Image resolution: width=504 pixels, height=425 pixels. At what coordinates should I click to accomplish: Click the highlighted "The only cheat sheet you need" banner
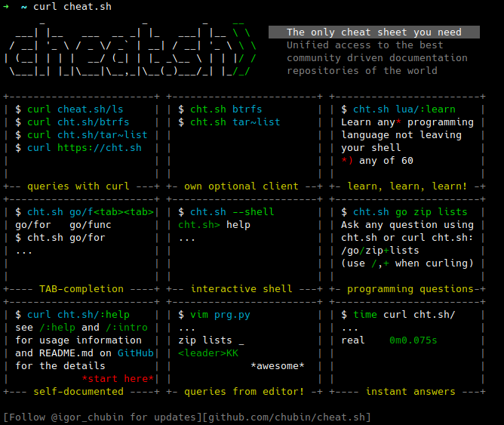pyautogui.click(x=373, y=32)
